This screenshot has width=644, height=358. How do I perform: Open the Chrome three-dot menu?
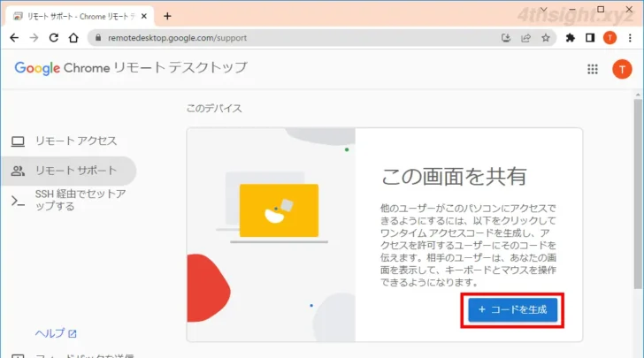[630, 38]
